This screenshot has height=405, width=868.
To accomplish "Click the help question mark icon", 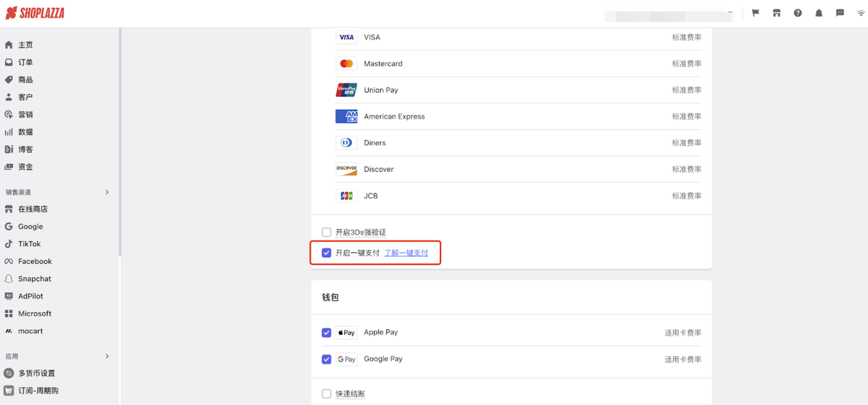I will pyautogui.click(x=797, y=13).
